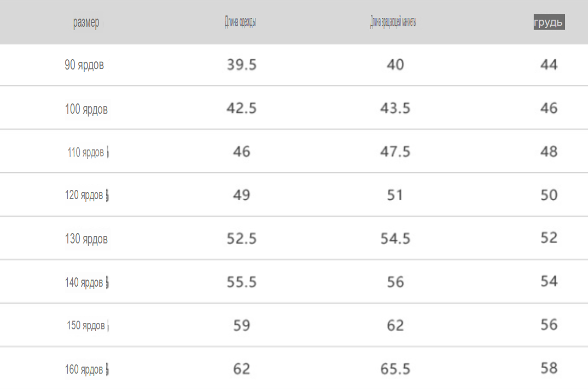
Task: Click the chest value 50
Action: (549, 195)
